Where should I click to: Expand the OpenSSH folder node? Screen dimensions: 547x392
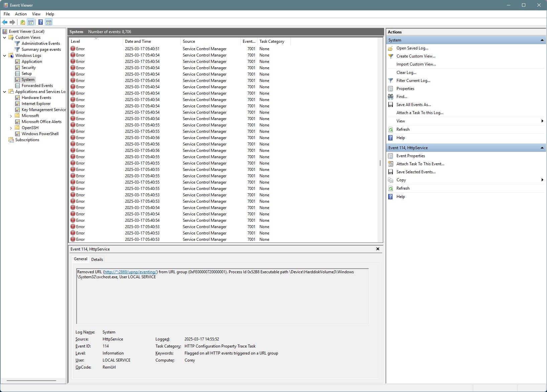point(11,128)
